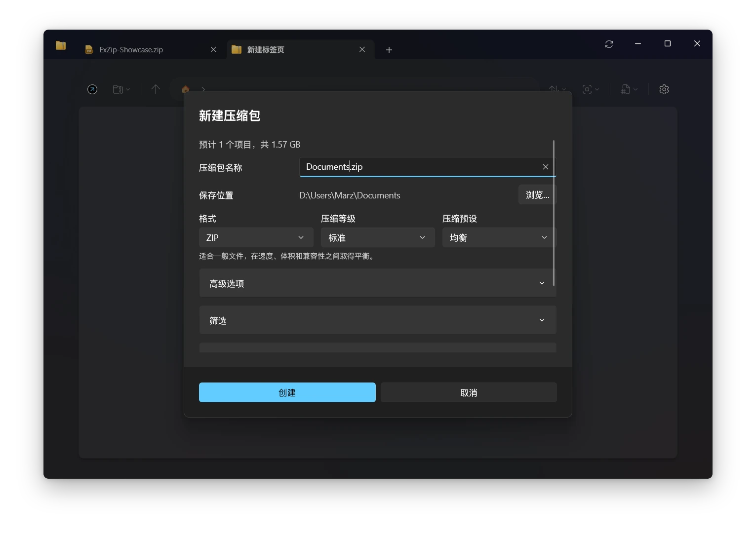756x536 pixels.
Task: Open the document hash dropdown in toolbar
Action: 629,89
